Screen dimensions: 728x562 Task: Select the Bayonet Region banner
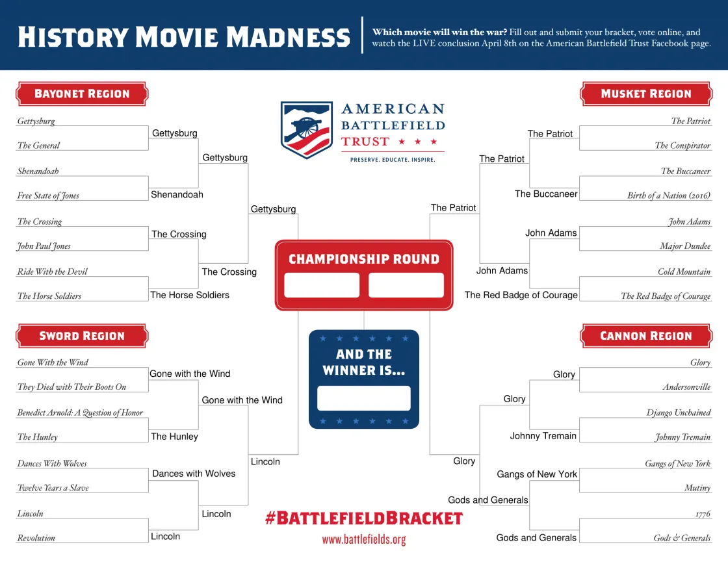[x=82, y=94]
